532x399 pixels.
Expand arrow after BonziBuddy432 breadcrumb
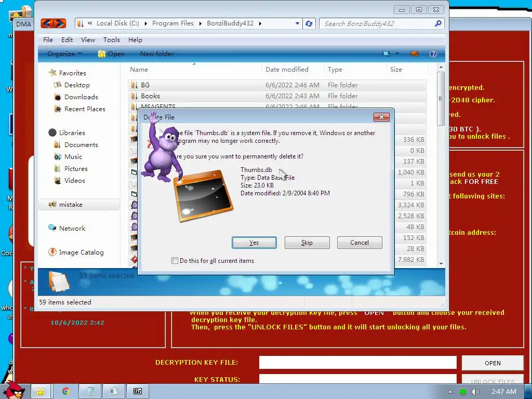pyautogui.click(x=260, y=23)
